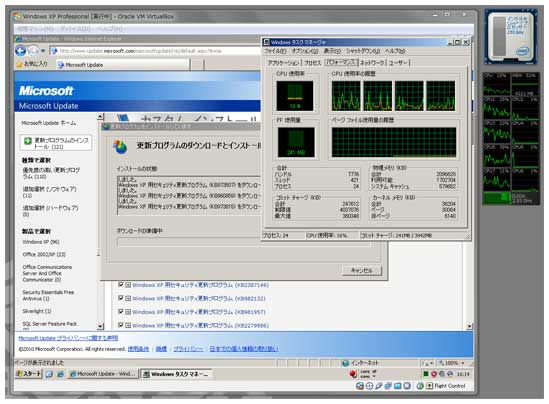549x404 pixels.
Task: Click the VirtualBox mouse integration status icon
Action: coord(420,386)
